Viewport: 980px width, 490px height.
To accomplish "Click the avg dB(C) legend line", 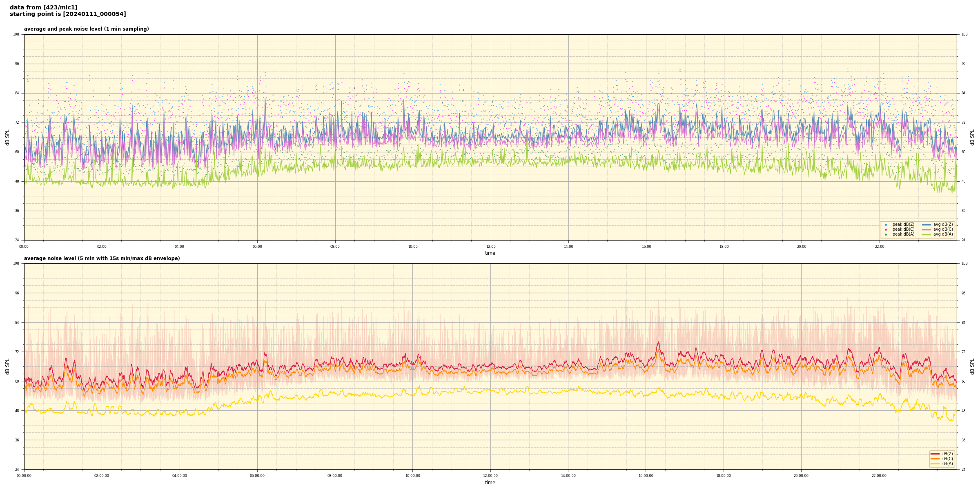I will tap(927, 229).
